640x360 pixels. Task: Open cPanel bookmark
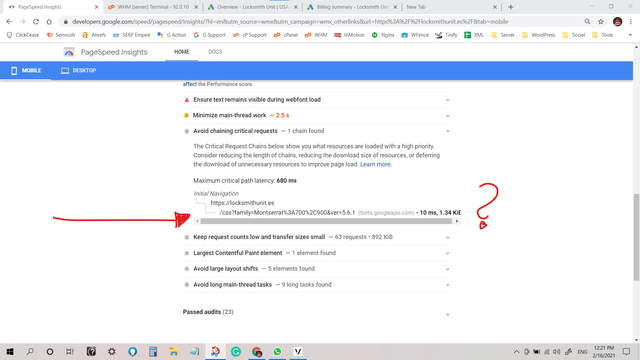pyautogui.click(x=286, y=35)
